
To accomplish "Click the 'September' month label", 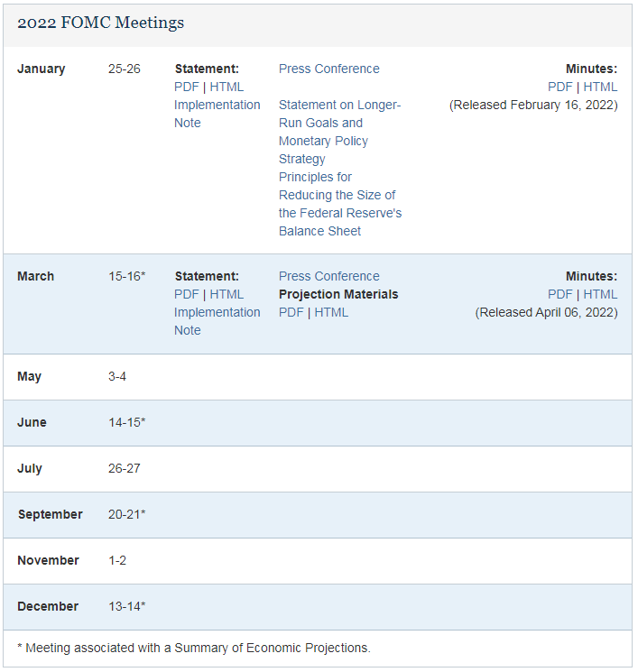I will (51, 514).
